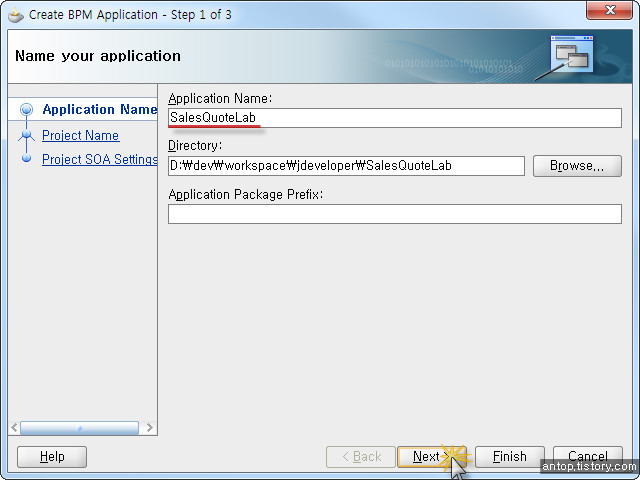Click the Project Name step node icon
Image resolution: width=640 pixels, height=480 pixels.
[x=27, y=134]
